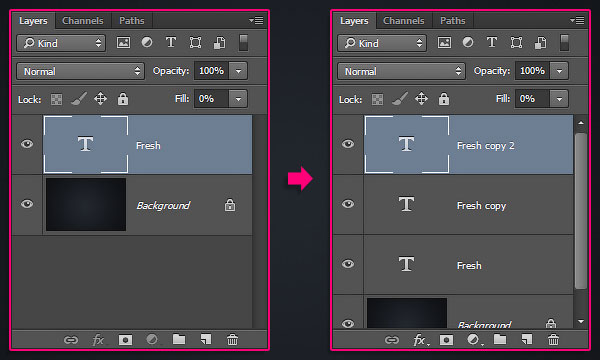Add layer mask in right panel
The width and height of the screenshot is (600, 360).
pos(446,340)
